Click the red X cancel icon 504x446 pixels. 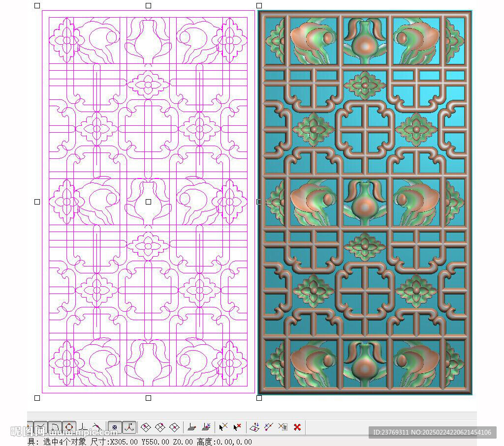tap(297, 427)
